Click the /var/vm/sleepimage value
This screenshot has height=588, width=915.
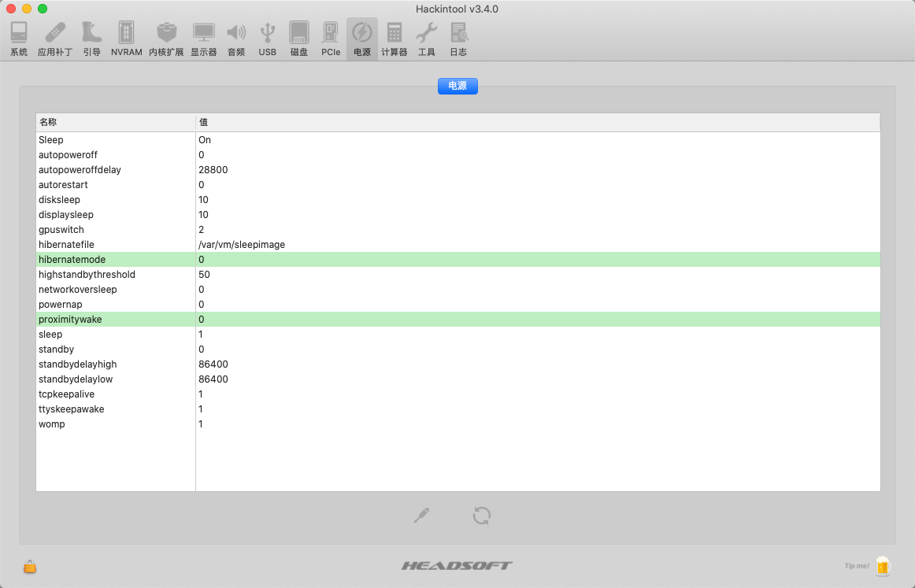pyautogui.click(x=242, y=245)
